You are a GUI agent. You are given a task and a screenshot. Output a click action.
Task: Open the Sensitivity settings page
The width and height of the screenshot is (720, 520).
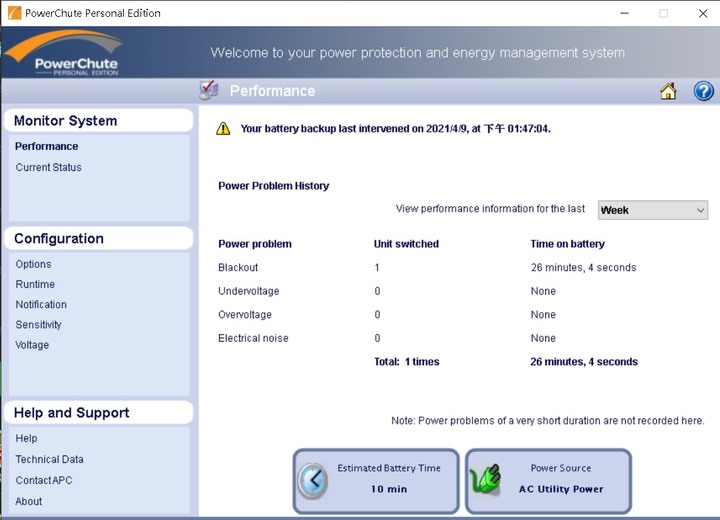tap(39, 325)
